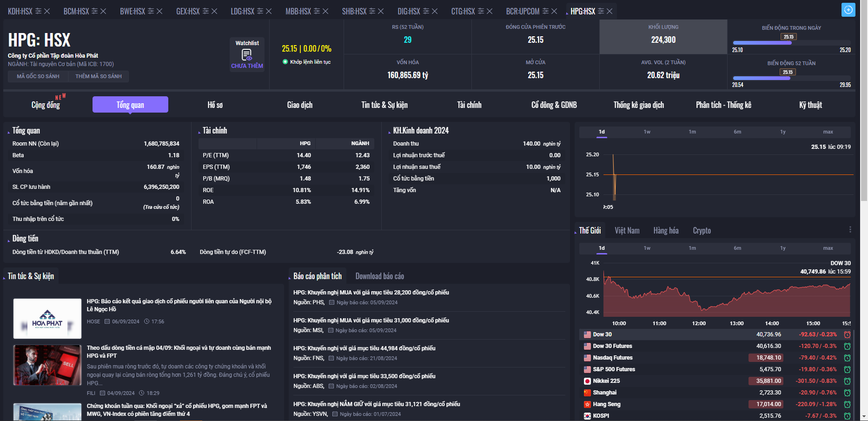Image resolution: width=868 pixels, height=421 pixels.
Task: Set alarm for Shanghai index
Action: point(847,393)
